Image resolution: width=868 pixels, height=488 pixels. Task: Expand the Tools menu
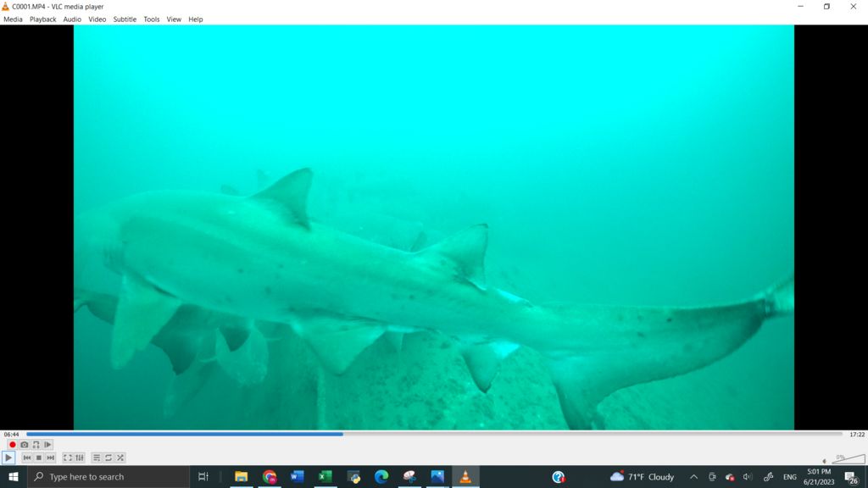pos(151,19)
